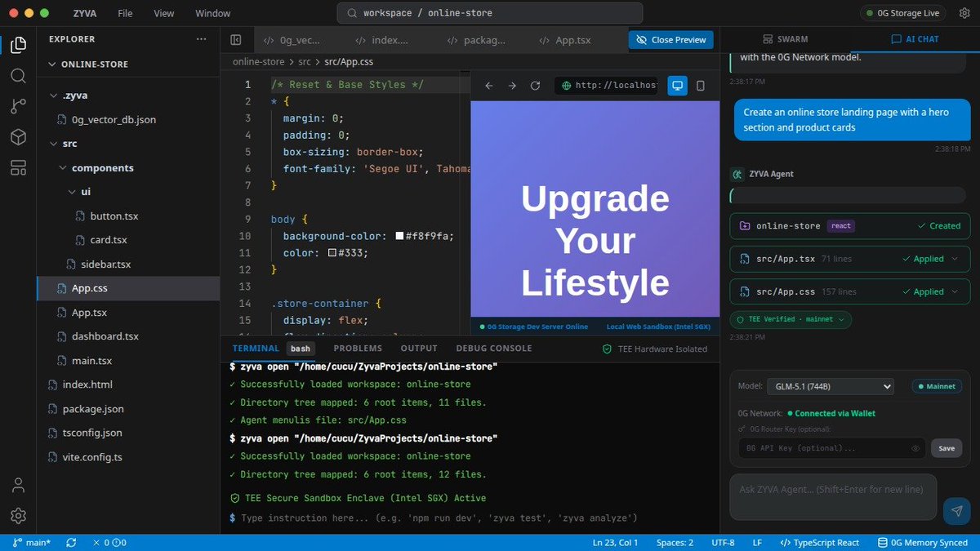
Task: Go back in the preview browser
Action: point(489,86)
